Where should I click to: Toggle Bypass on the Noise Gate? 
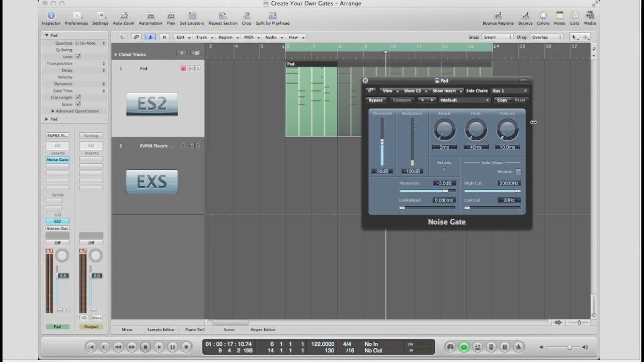[x=376, y=100]
